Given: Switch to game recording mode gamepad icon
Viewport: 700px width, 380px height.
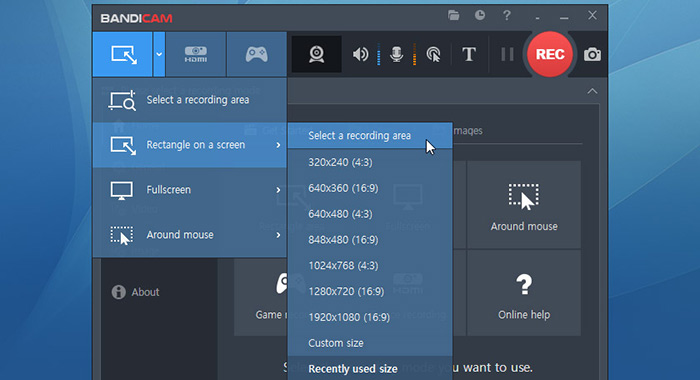Looking at the screenshot, I should pyautogui.click(x=256, y=54).
